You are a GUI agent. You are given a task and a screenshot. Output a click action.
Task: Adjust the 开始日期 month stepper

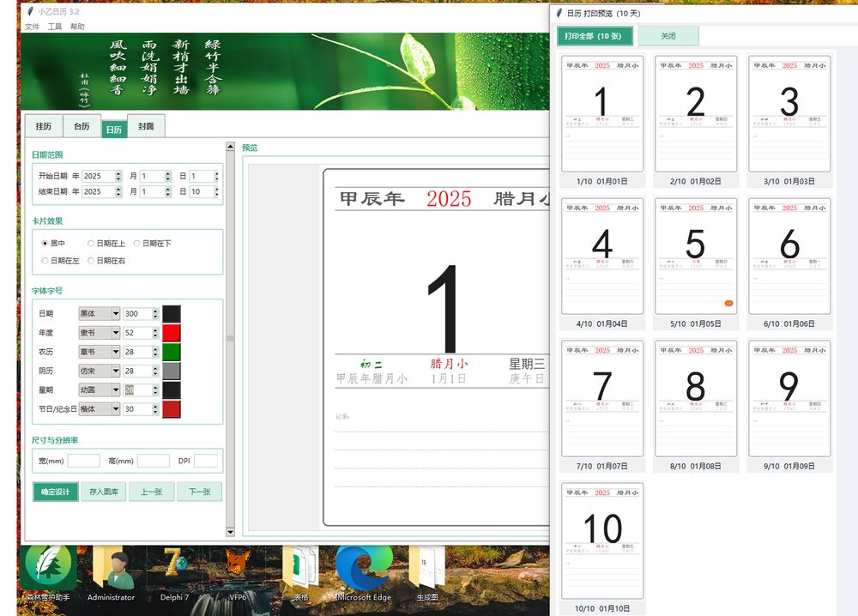[x=167, y=176]
